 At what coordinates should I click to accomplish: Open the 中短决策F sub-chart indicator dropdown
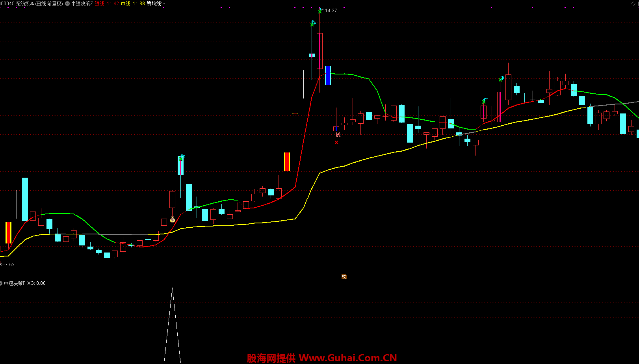[x=1, y=283]
